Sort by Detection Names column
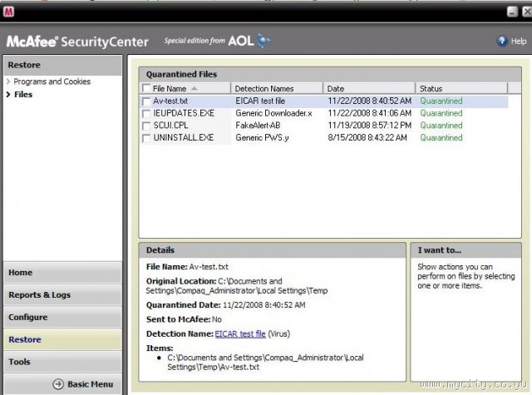 pyautogui.click(x=277, y=89)
